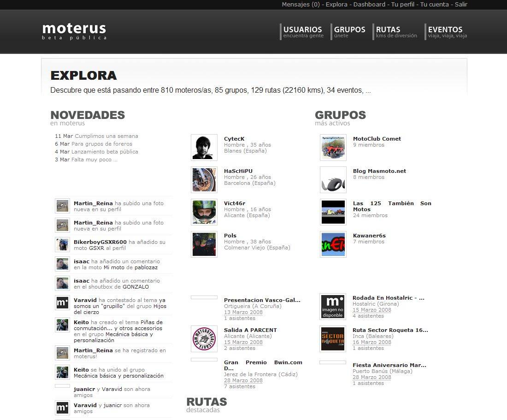507x420 pixels.
Task: Click Salir to log out
Action: [x=461, y=5]
